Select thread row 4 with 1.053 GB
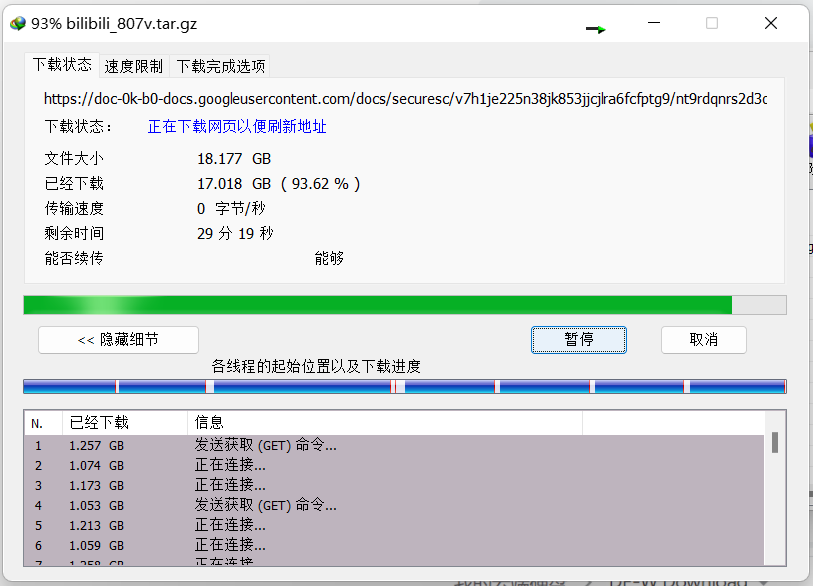The width and height of the screenshot is (813, 586). 394,506
